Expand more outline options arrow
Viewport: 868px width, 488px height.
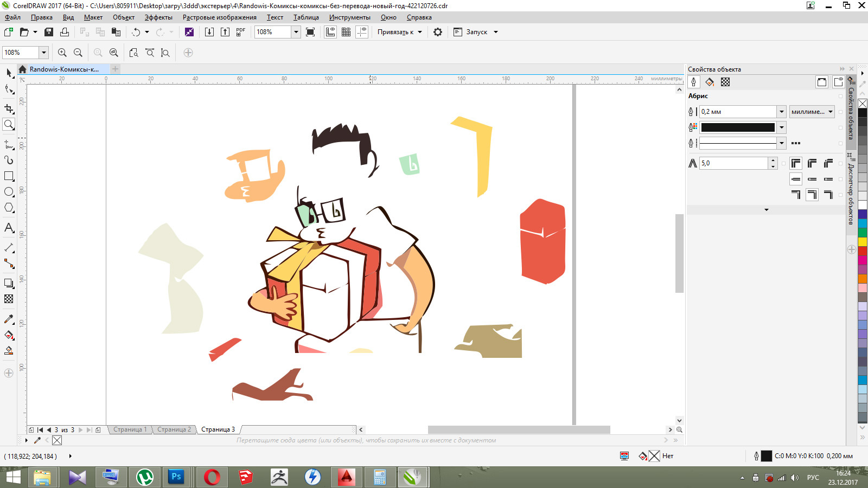[x=766, y=210]
